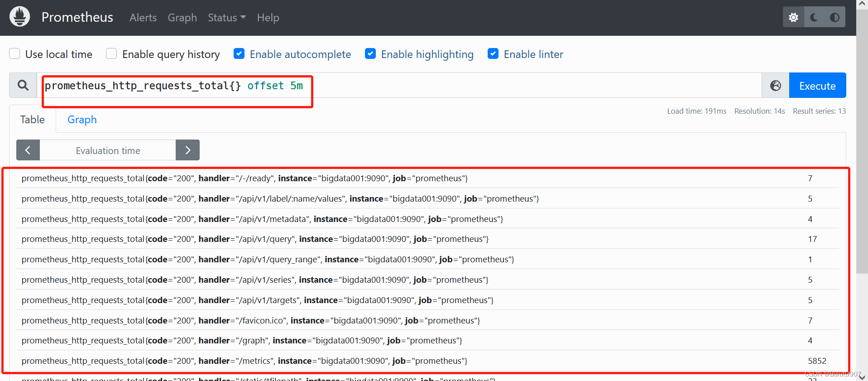Screen dimensions: 868x381
Task: Expand the Status dropdown menu
Action: click(227, 18)
